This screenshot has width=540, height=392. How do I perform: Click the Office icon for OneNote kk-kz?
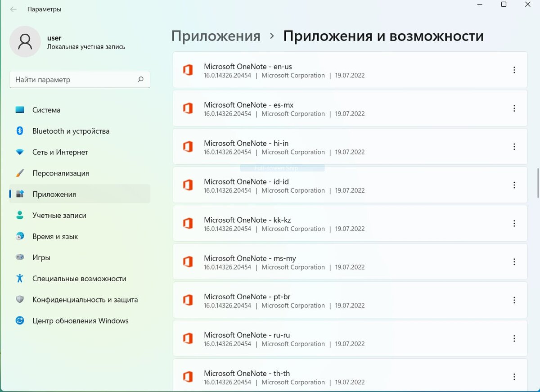point(188,223)
